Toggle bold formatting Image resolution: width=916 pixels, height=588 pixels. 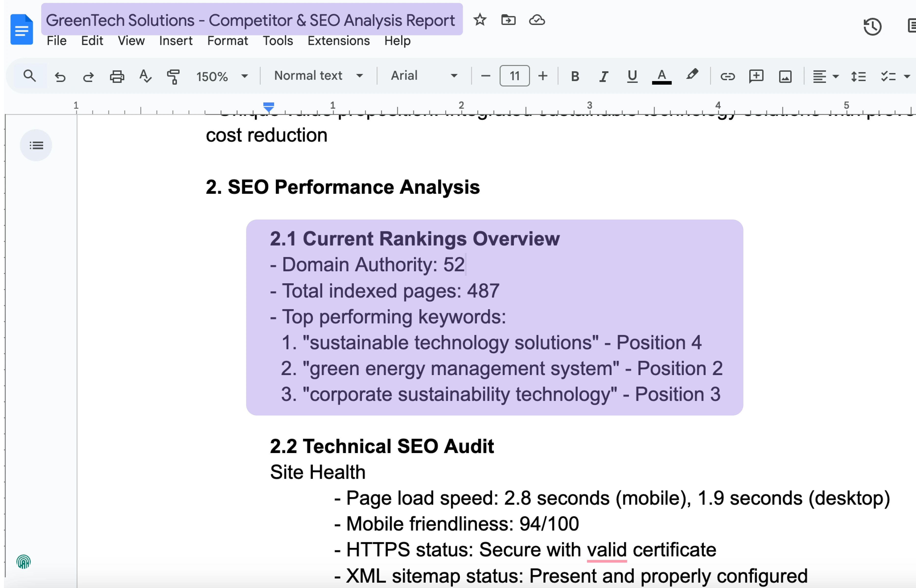pos(575,76)
